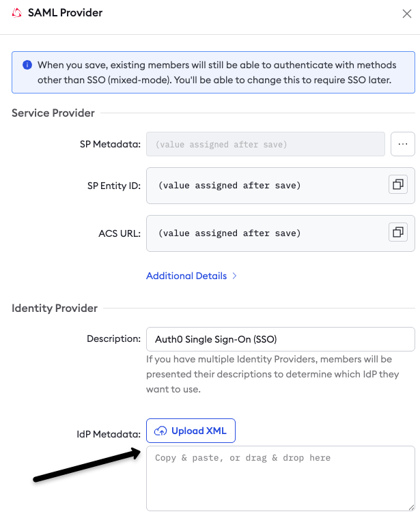Click inside the IdP Metadata paste textarea
The width and height of the screenshot is (420, 531).
coord(280,478)
